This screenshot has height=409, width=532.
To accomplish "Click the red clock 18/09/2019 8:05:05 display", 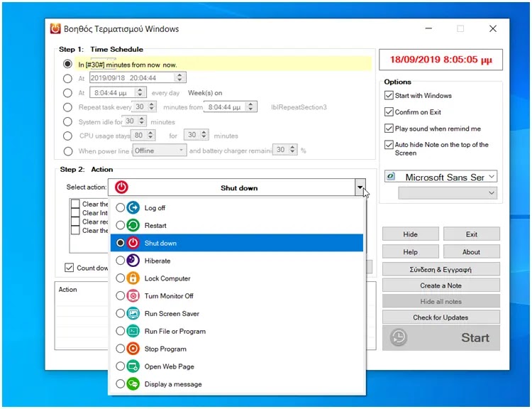I will click(440, 60).
